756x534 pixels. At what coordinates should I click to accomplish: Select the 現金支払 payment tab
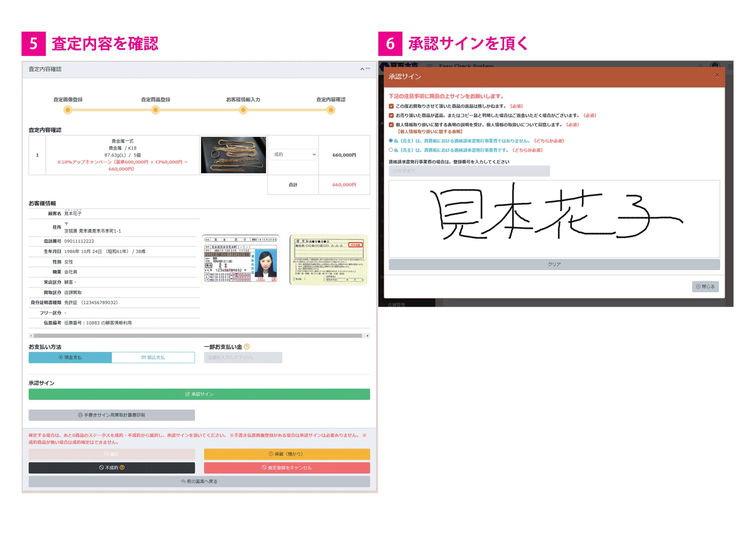pyautogui.click(x=70, y=357)
